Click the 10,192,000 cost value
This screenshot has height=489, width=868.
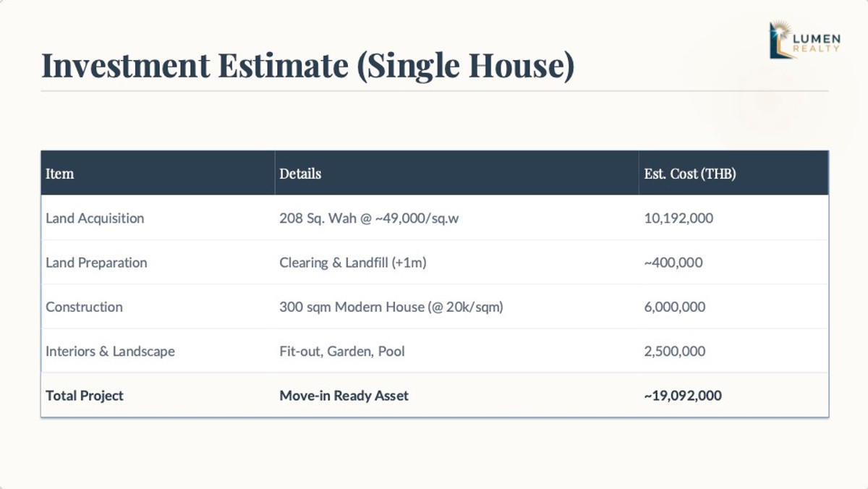[x=678, y=218]
